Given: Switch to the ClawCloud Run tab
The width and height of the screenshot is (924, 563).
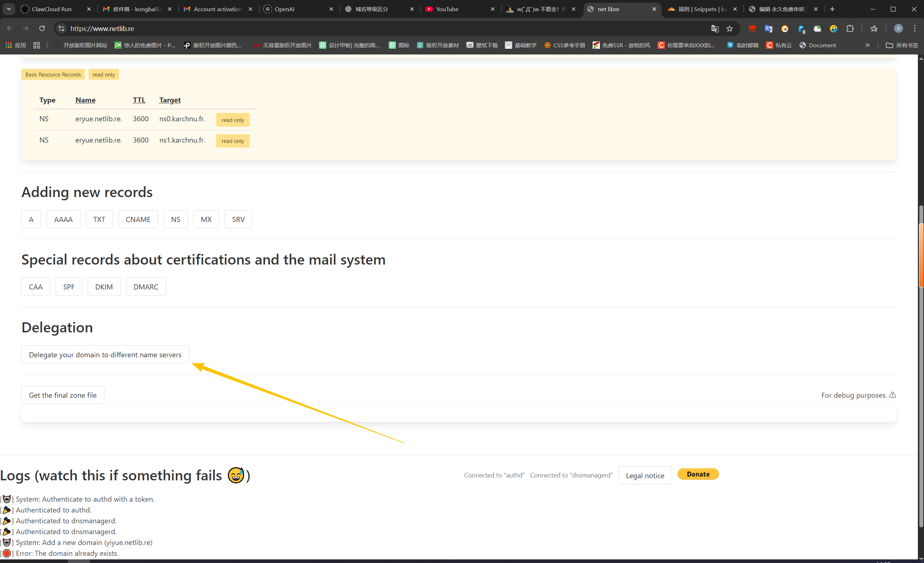Looking at the screenshot, I should 52,9.
